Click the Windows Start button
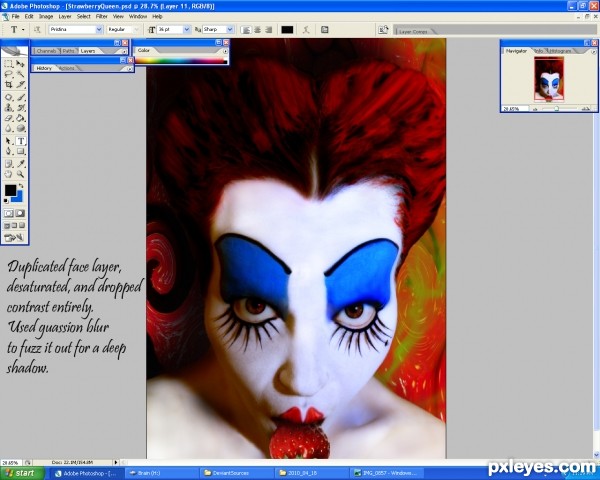The width and height of the screenshot is (600, 480). 22,473
